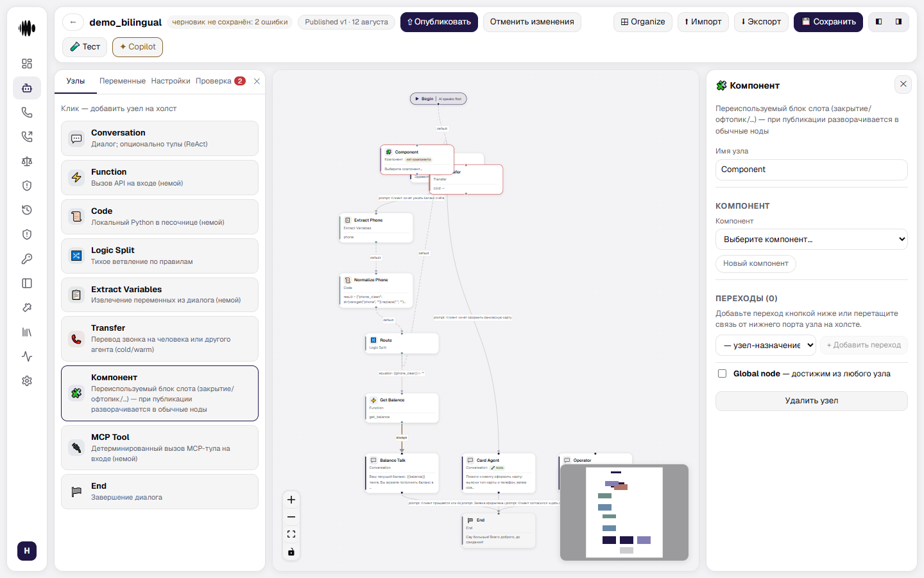
Task: Click the Сохранить button
Action: point(828,22)
